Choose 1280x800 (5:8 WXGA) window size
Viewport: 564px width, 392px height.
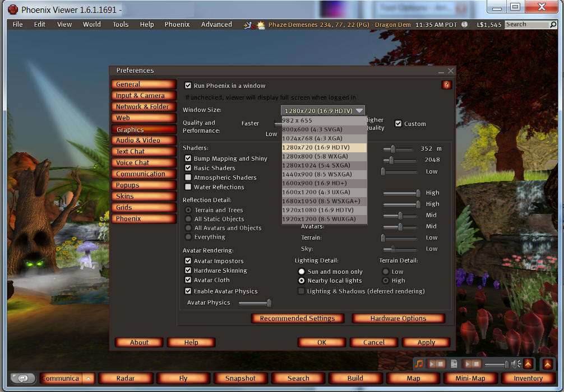tap(325, 156)
